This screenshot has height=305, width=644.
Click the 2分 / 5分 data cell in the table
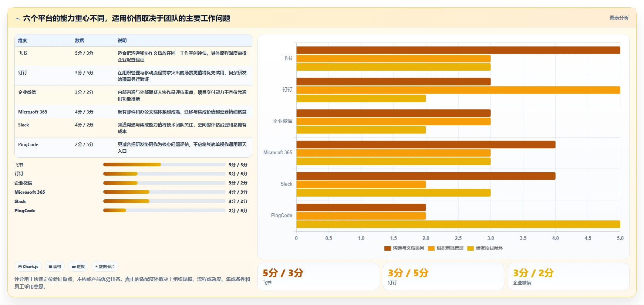84,145
